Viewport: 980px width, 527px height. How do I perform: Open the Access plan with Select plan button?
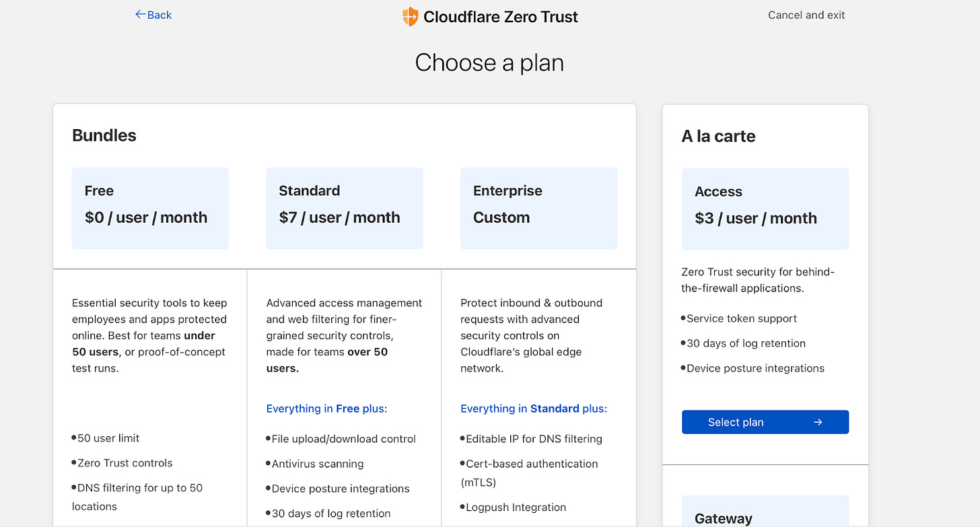click(765, 422)
